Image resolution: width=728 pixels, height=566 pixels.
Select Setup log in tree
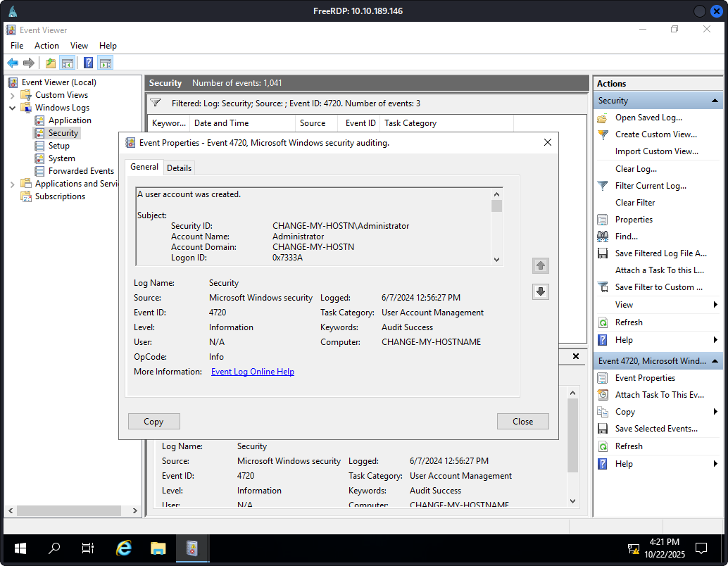[59, 146]
